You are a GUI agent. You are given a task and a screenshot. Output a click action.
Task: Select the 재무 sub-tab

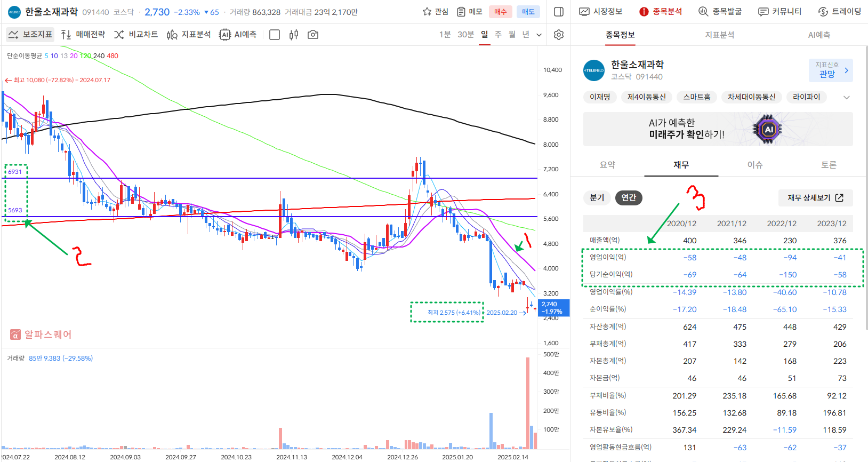[681, 165]
